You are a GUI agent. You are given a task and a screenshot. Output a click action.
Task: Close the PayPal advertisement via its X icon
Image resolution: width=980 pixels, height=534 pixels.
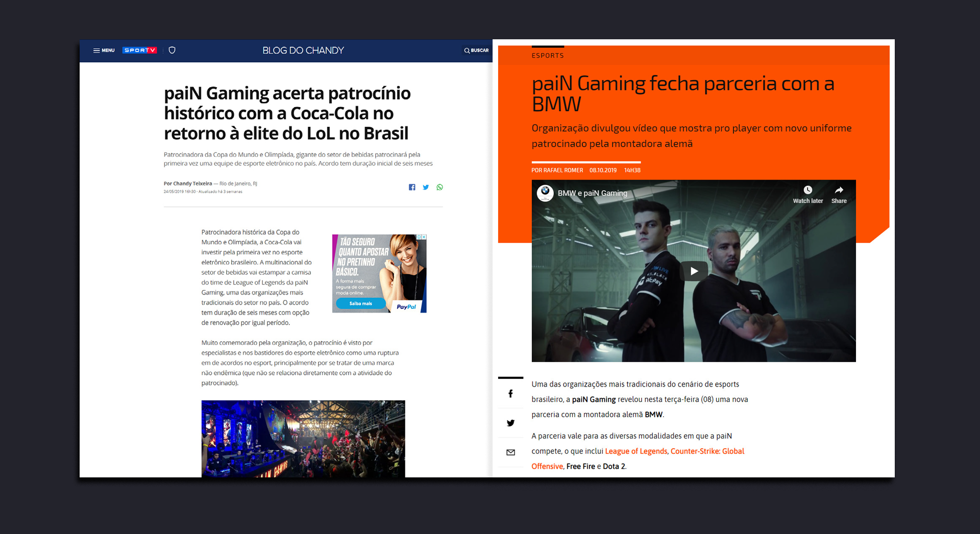(x=424, y=237)
